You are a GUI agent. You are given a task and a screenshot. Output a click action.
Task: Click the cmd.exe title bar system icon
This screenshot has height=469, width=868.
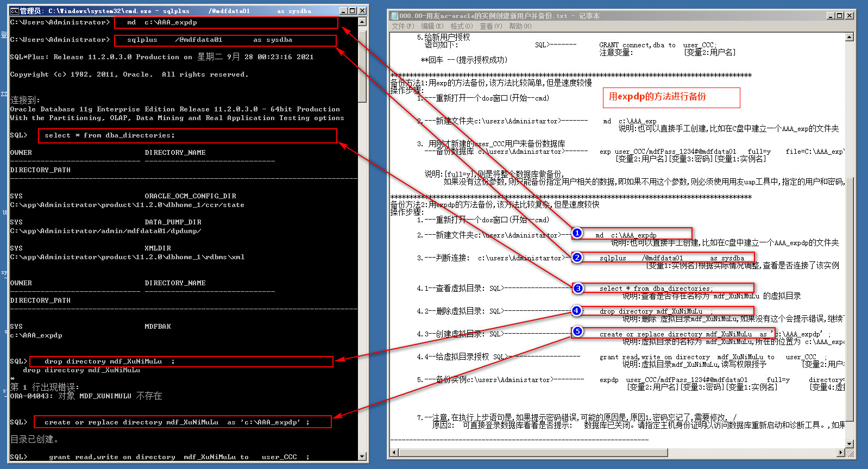pos(15,11)
